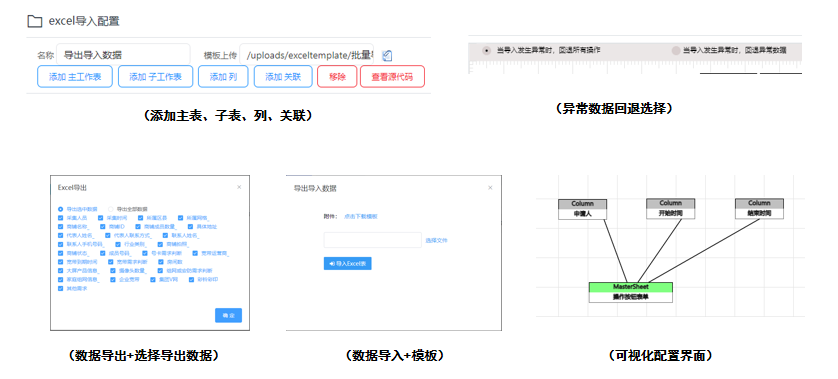Open 查看源代码 view source button
838x379 pixels.
pos(392,76)
